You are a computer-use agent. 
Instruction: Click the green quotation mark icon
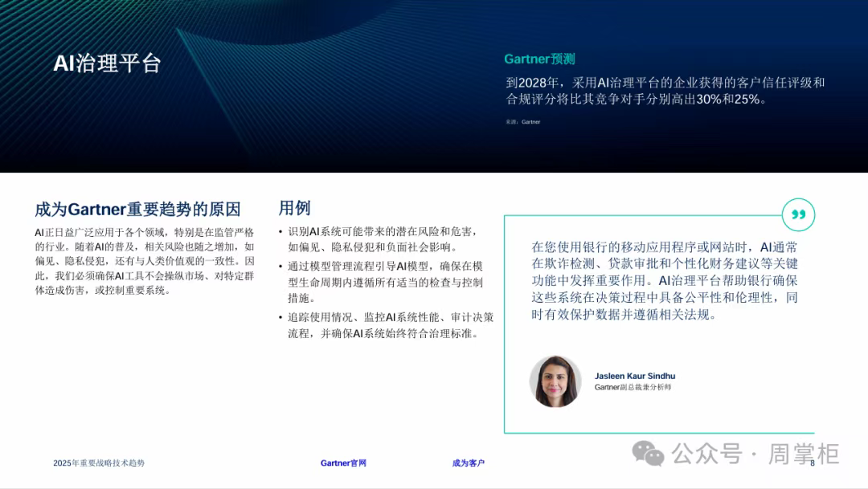pos(798,215)
